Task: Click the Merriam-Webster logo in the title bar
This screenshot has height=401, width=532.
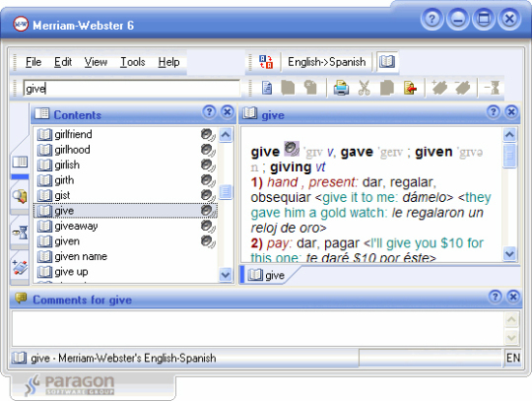Action: pos(21,25)
